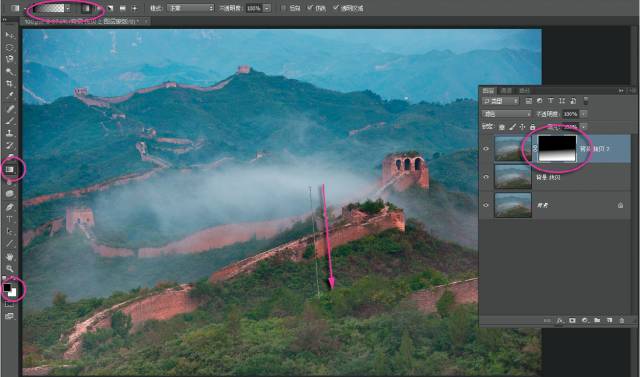
Task: Select the Hand tool
Action: tap(9, 256)
